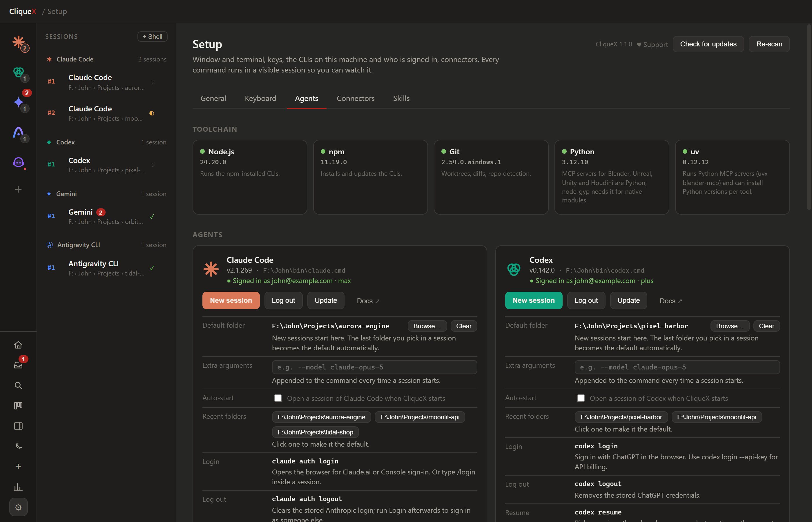Click the idle status circle on Codex #1

click(x=153, y=165)
